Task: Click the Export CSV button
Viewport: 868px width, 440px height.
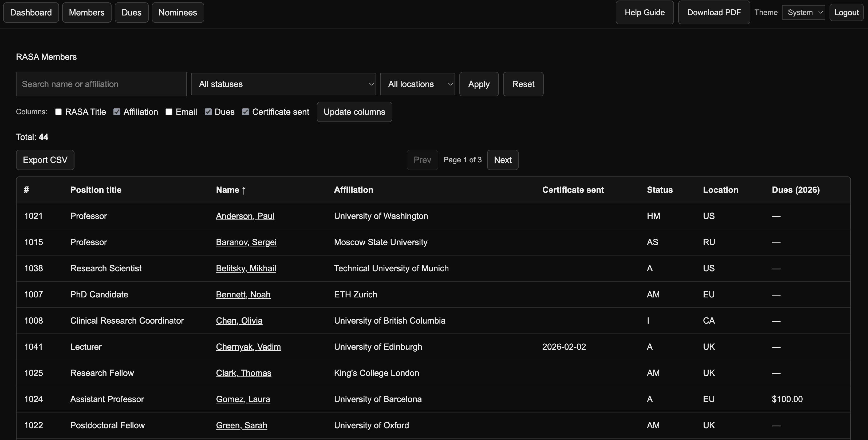Action: [45, 160]
